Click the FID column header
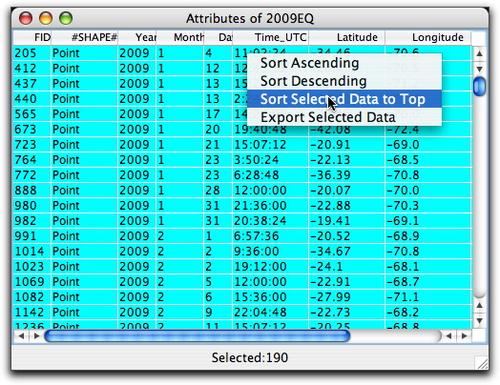 32,37
